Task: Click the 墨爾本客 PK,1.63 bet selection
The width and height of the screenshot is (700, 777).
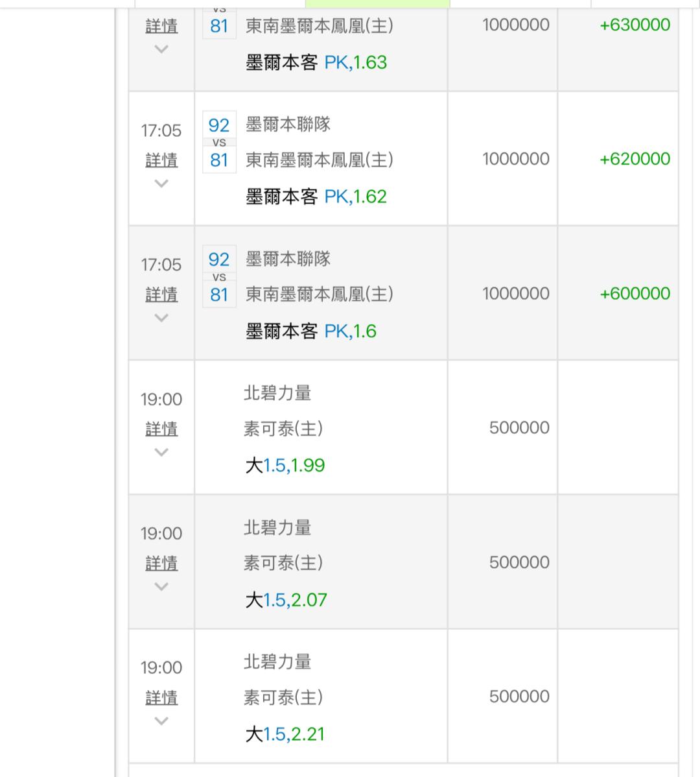Action: tap(316, 62)
